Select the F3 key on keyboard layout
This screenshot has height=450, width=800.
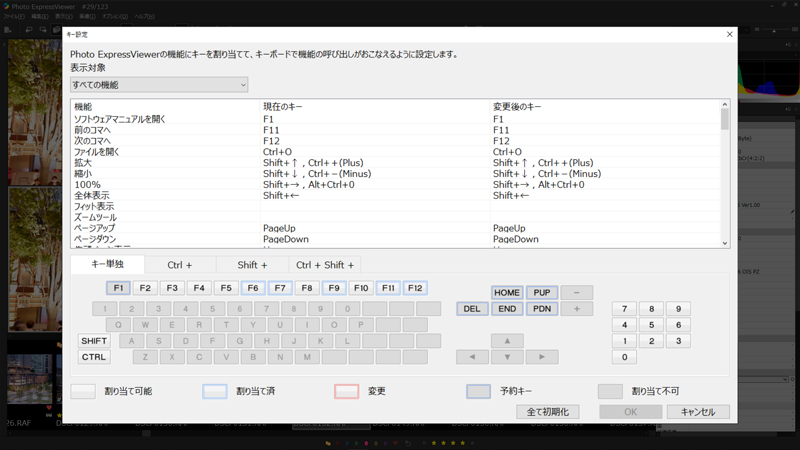click(172, 288)
